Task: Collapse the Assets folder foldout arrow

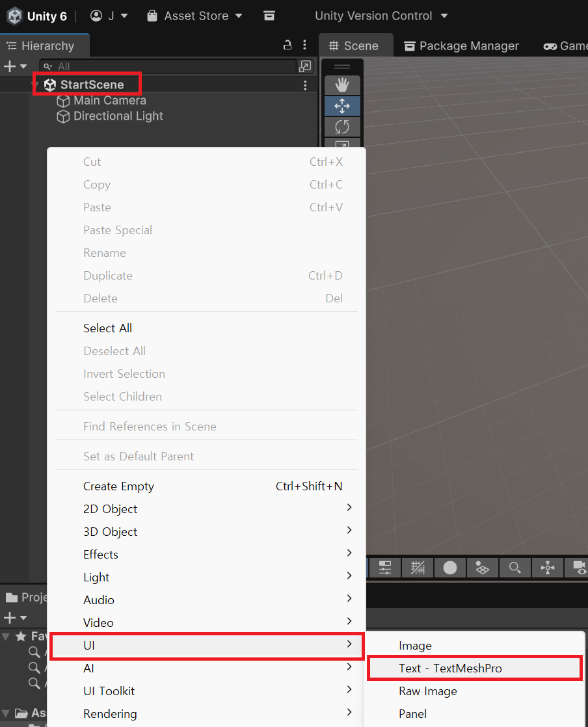Action: pyautogui.click(x=6, y=713)
